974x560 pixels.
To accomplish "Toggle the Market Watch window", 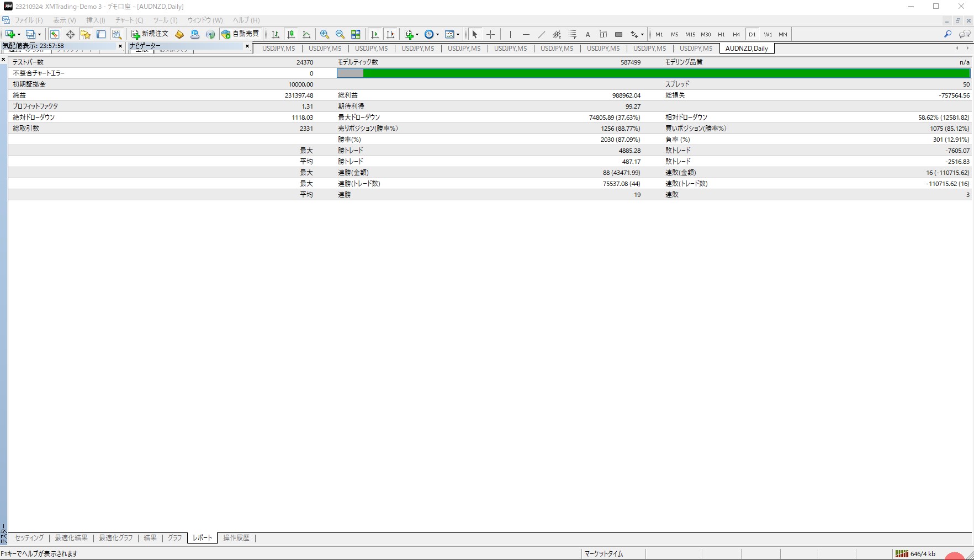I will click(x=54, y=34).
